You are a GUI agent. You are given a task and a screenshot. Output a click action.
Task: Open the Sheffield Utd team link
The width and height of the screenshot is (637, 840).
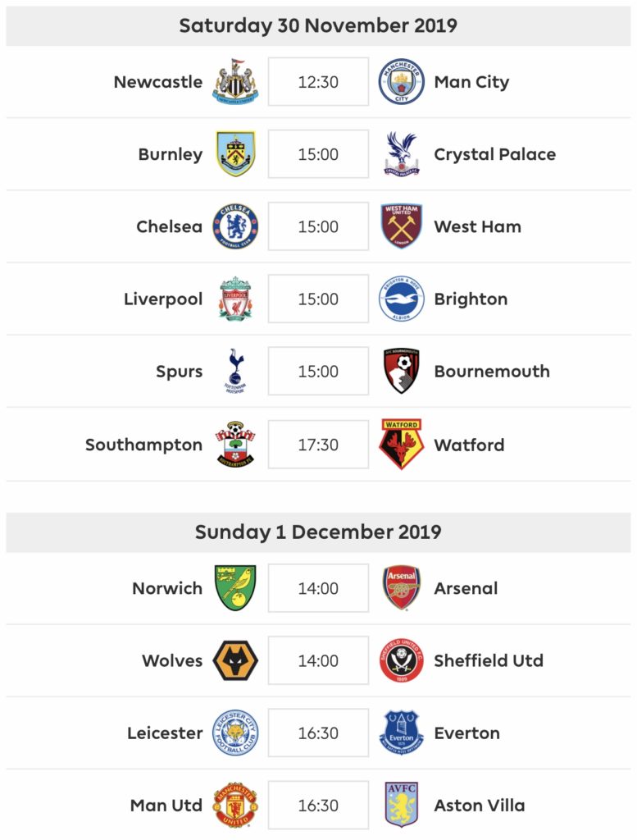(x=489, y=660)
